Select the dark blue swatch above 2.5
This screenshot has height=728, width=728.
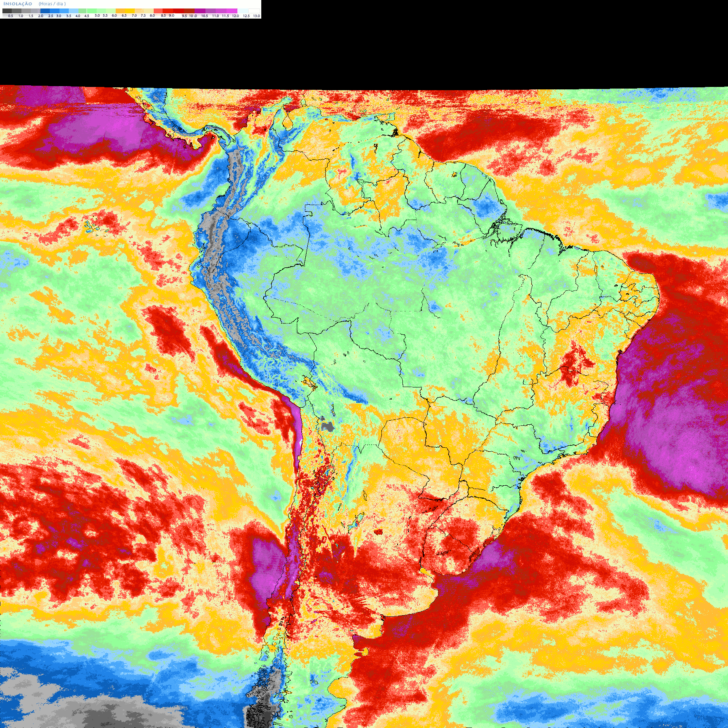(45, 11)
